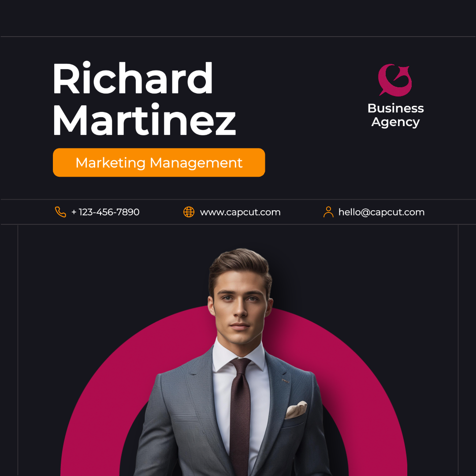Click the orange phone icon
The width and height of the screenshot is (476, 476).
(60, 212)
